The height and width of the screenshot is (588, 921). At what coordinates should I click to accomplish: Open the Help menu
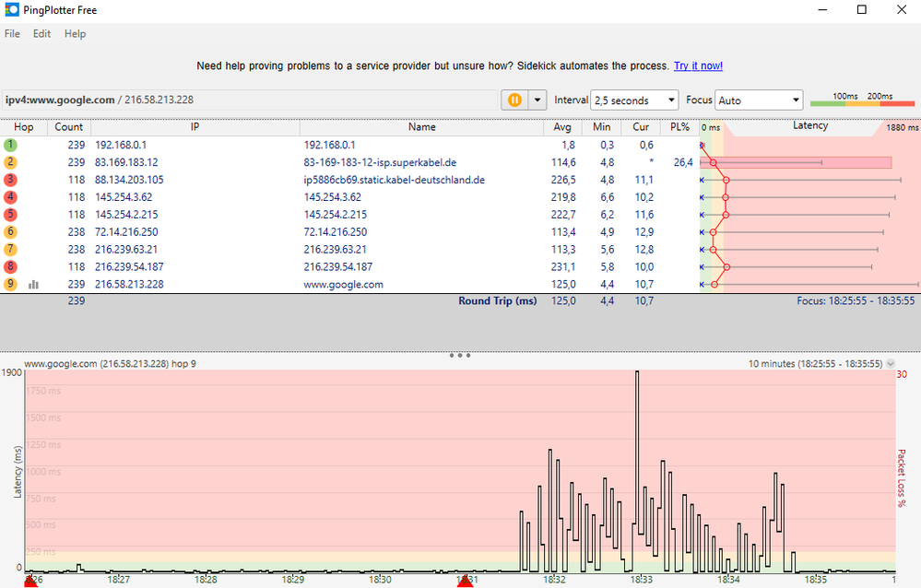[x=75, y=33]
